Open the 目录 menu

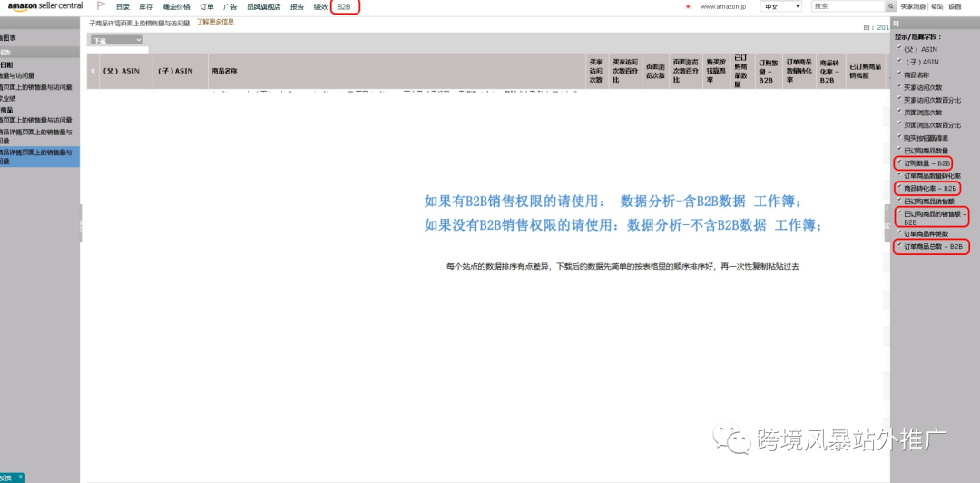pyautogui.click(x=122, y=7)
